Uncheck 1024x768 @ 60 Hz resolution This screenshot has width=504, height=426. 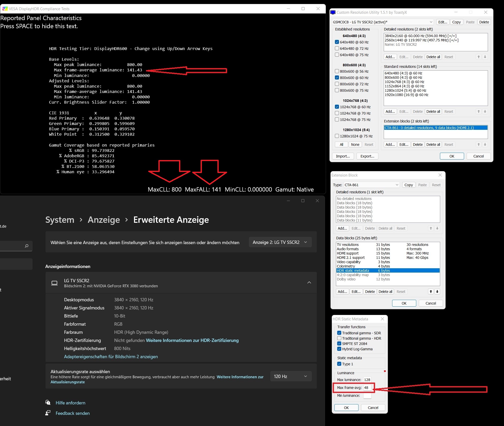pos(337,107)
